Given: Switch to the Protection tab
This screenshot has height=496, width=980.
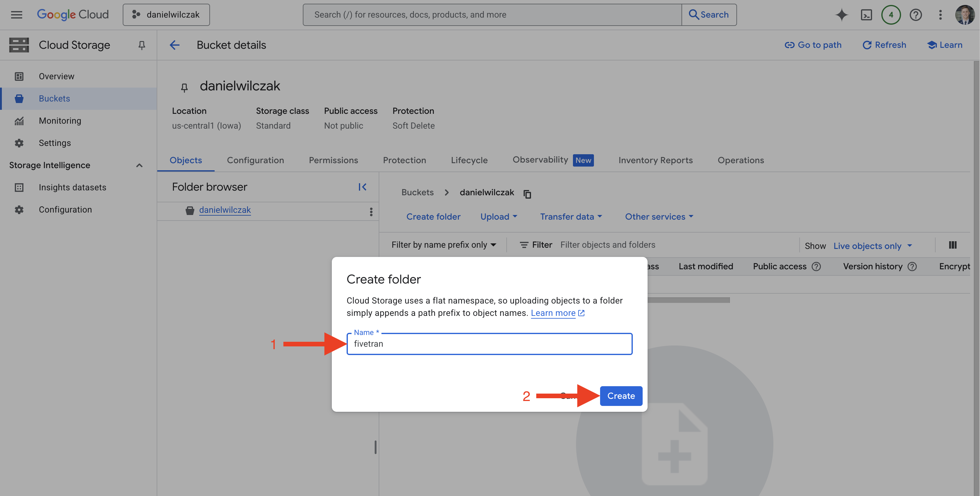Looking at the screenshot, I should 404,160.
